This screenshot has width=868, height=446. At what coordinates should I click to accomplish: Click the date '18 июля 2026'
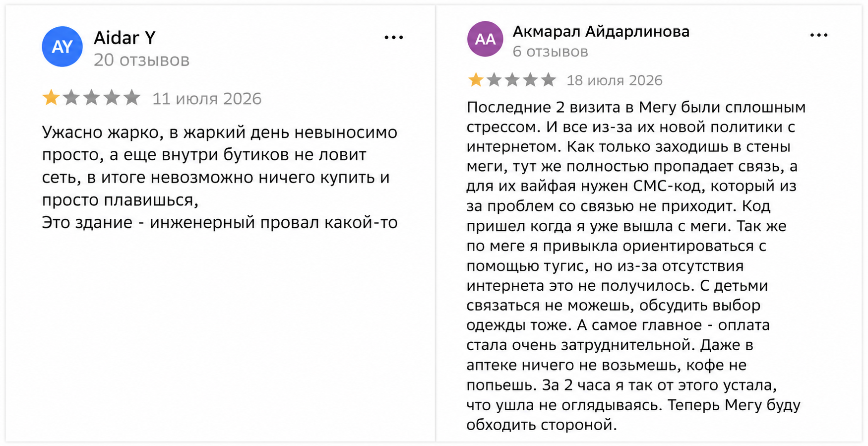point(615,80)
